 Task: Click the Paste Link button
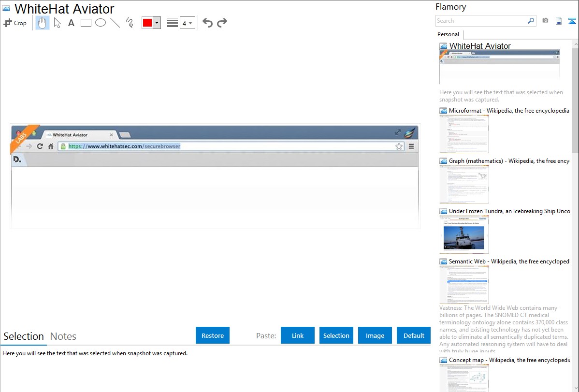click(298, 335)
